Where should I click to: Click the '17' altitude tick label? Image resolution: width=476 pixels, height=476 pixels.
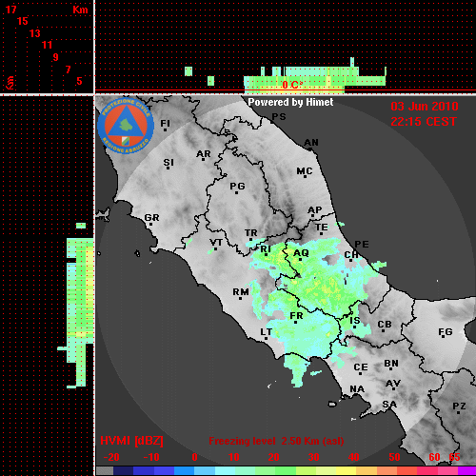point(10,10)
